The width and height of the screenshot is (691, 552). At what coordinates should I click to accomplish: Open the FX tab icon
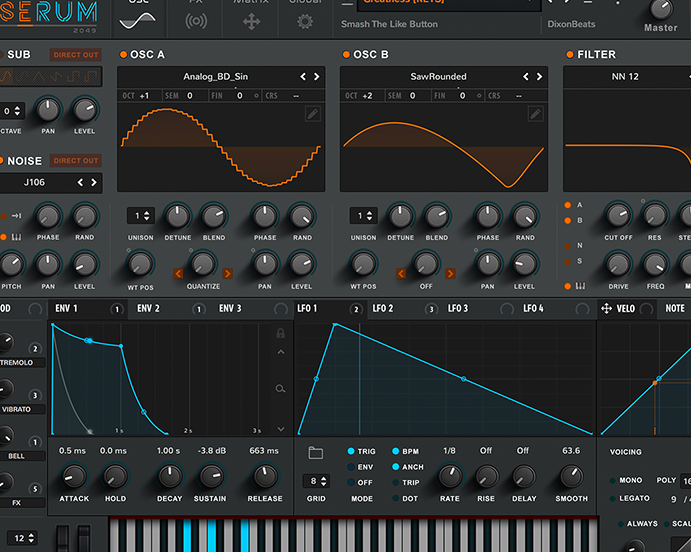pos(197,20)
